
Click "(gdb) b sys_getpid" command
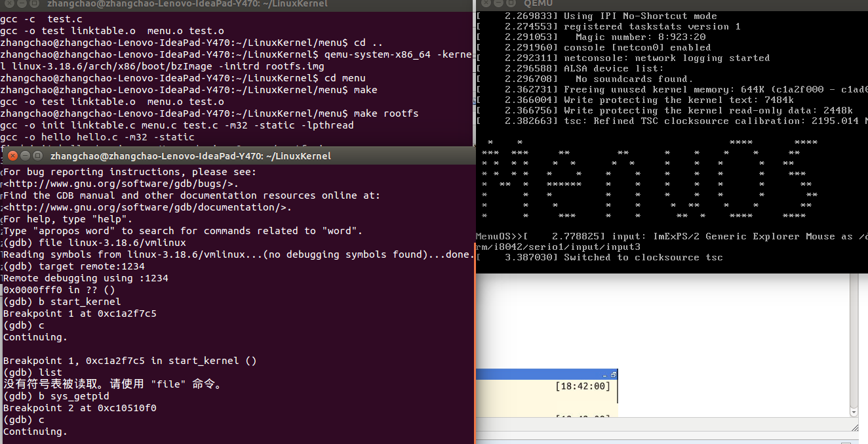coord(56,396)
